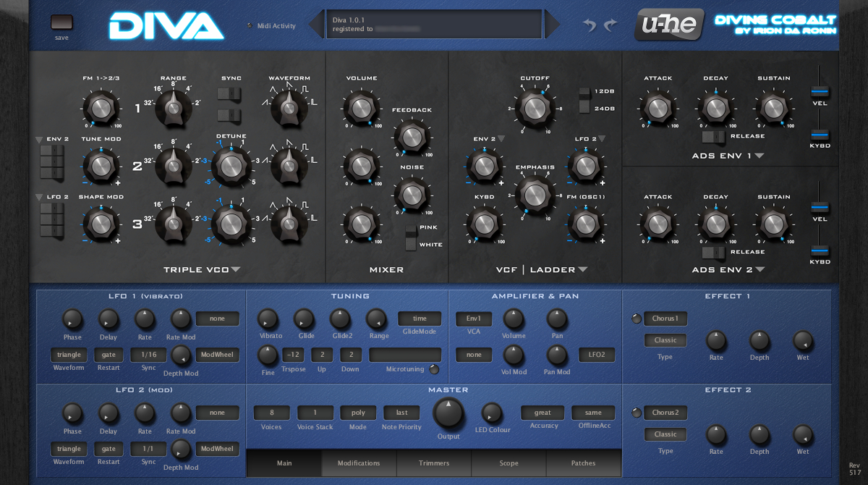The width and height of the screenshot is (868, 485).
Task: Switch filter slope to 12dB
Action: [x=584, y=93]
